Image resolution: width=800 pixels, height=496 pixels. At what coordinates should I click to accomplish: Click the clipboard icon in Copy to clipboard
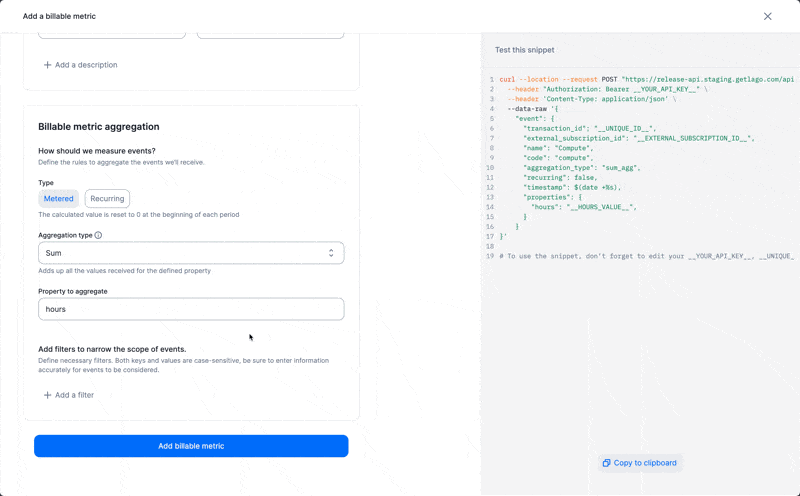click(x=606, y=463)
